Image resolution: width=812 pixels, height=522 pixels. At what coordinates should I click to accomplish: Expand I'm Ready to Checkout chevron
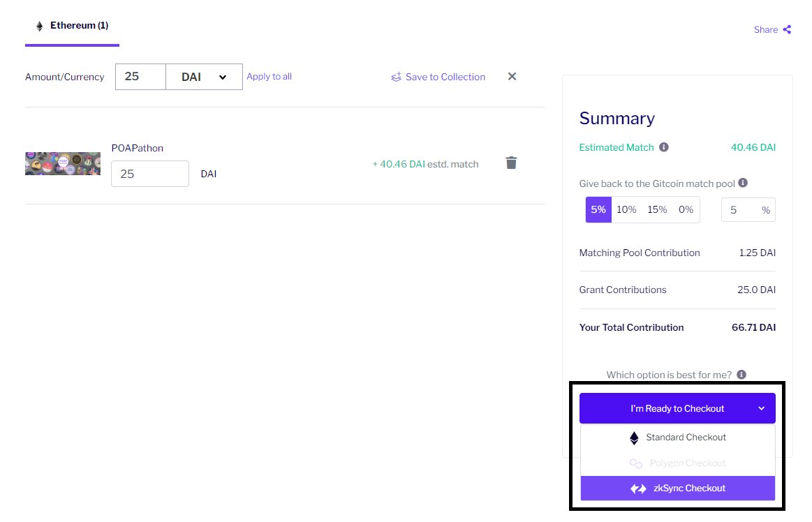point(761,408)
